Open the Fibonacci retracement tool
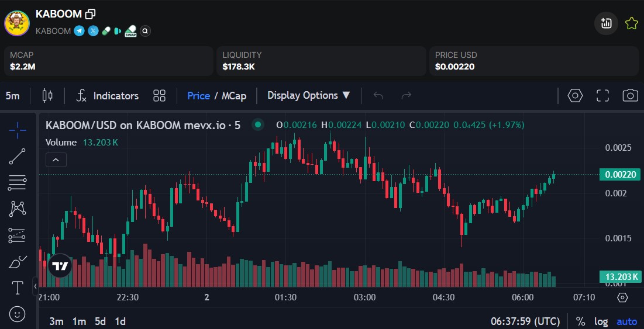This screenshot has height=329, width=644. (18, 183)
